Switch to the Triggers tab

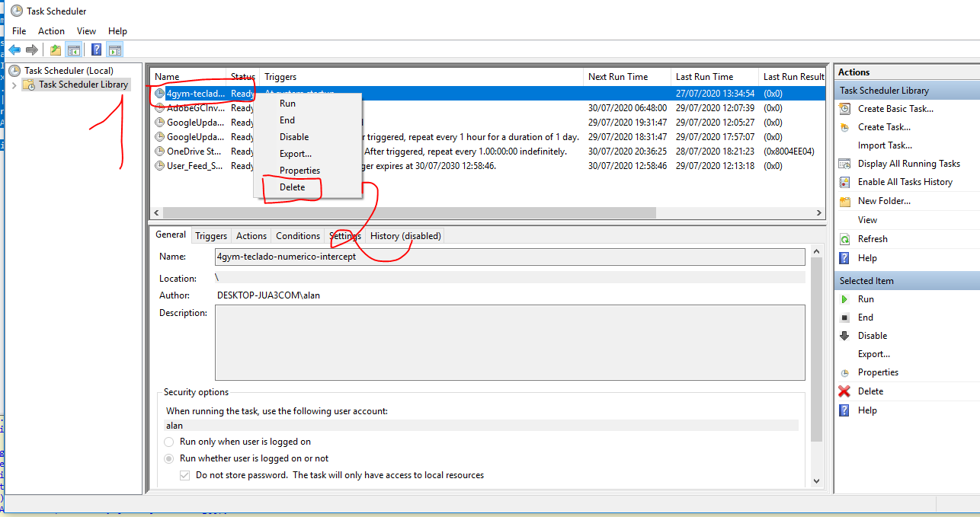click(211, 236)
